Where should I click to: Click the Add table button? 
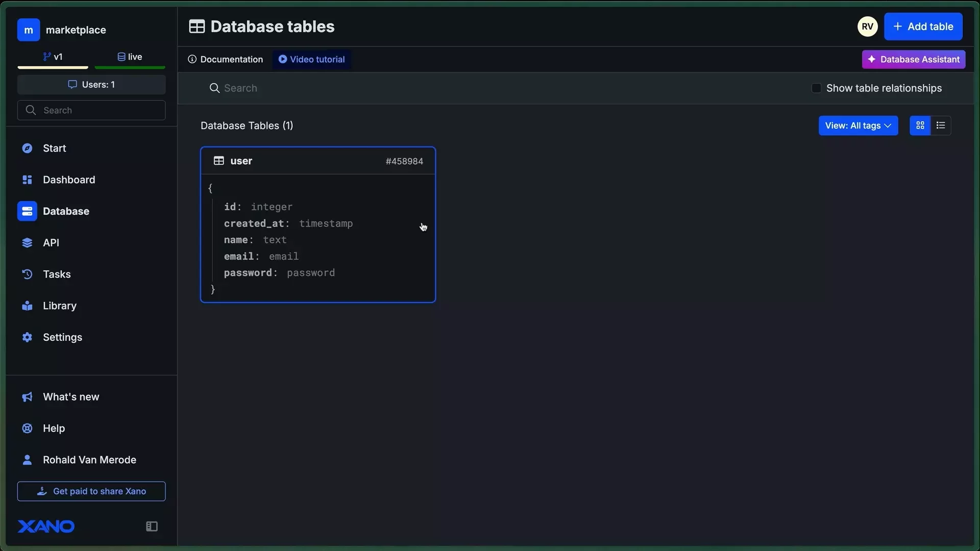click(x=923, y=27)
